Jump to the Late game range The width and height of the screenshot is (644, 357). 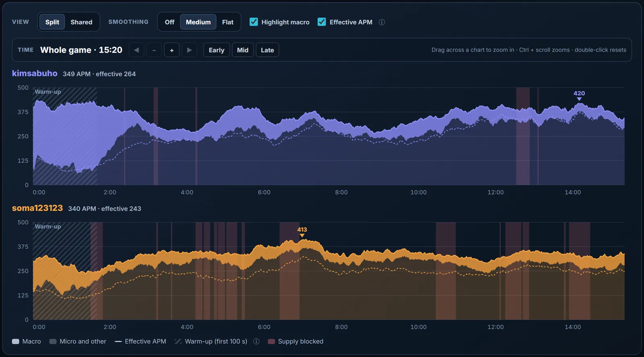click(x=267, y=50)
